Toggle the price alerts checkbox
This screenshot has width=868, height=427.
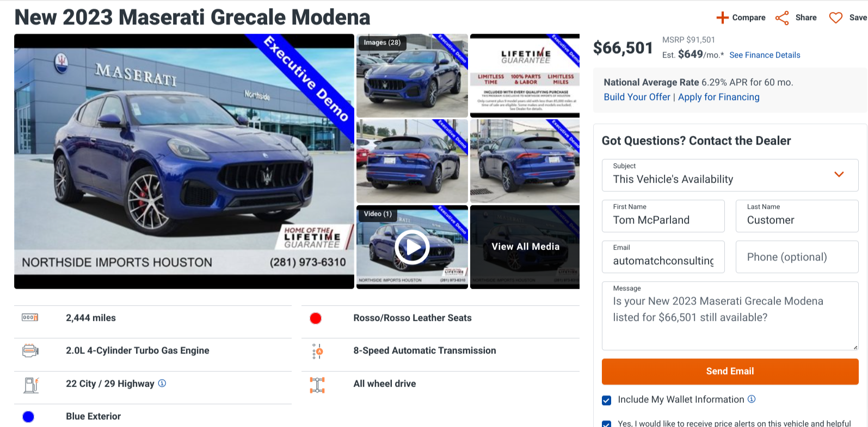(x=607, y=423)
